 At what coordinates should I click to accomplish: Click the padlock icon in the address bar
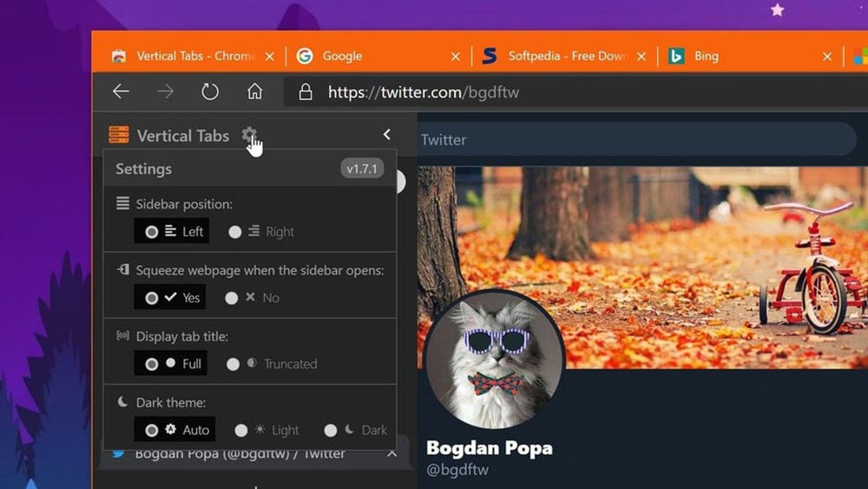tap(306, 92)
